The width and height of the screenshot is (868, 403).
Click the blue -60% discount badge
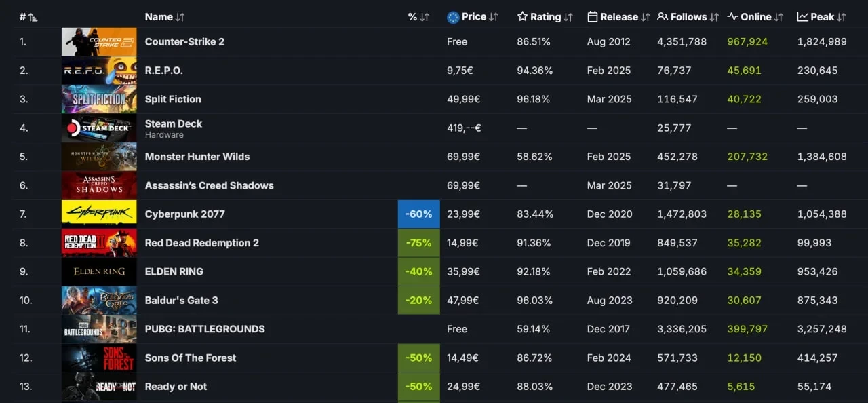click(418, 214)
